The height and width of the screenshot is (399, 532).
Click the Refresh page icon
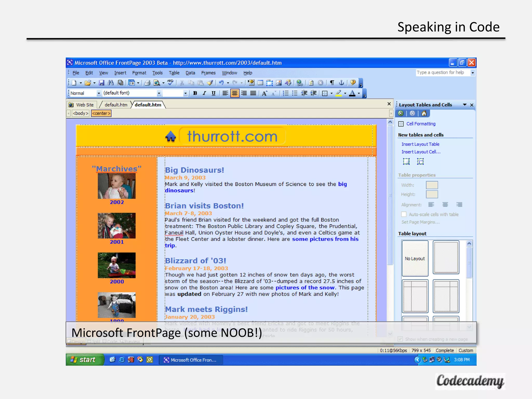(x=311, y=83)
